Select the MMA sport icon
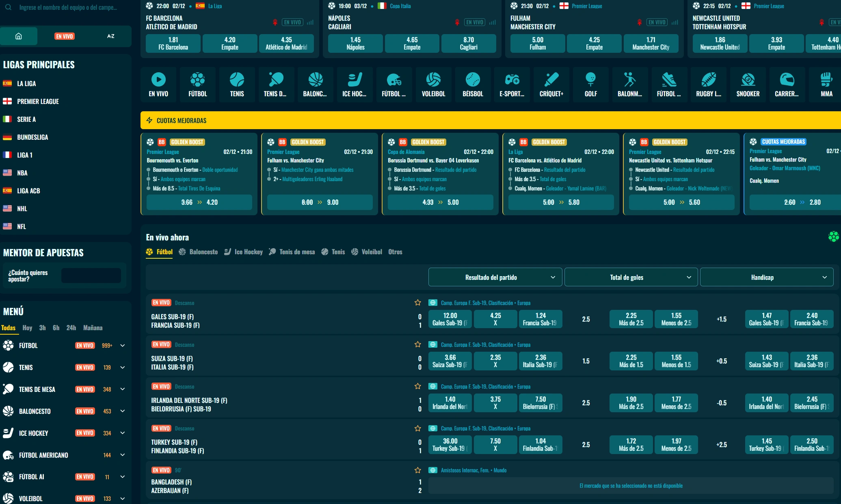This screenshot has width=841, height=504. tap(826, 84)
